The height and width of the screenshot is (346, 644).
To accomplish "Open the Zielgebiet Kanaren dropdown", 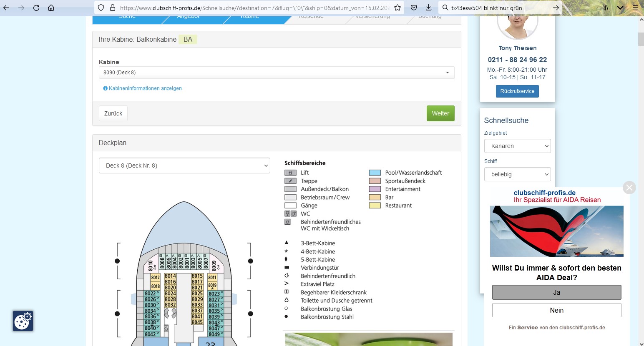I will coord(517,146).
